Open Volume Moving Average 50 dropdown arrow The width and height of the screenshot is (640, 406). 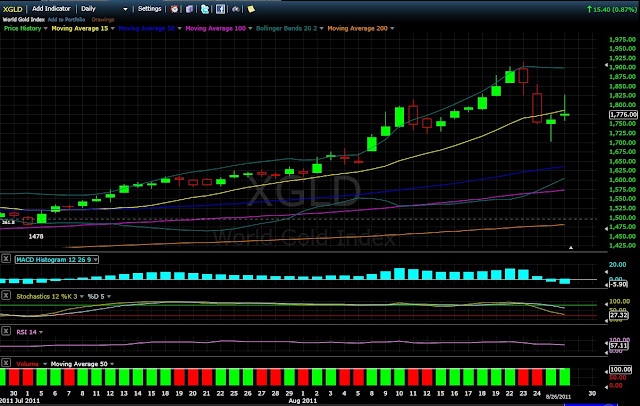112,364
